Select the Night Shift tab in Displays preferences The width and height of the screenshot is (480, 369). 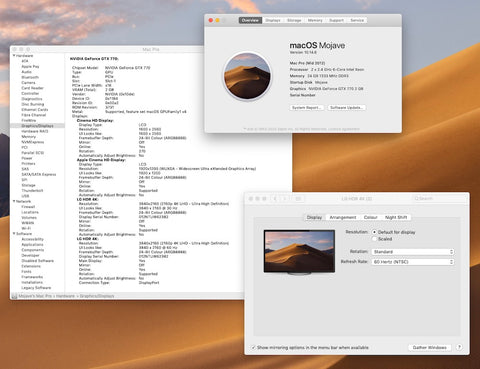point(396,217)
